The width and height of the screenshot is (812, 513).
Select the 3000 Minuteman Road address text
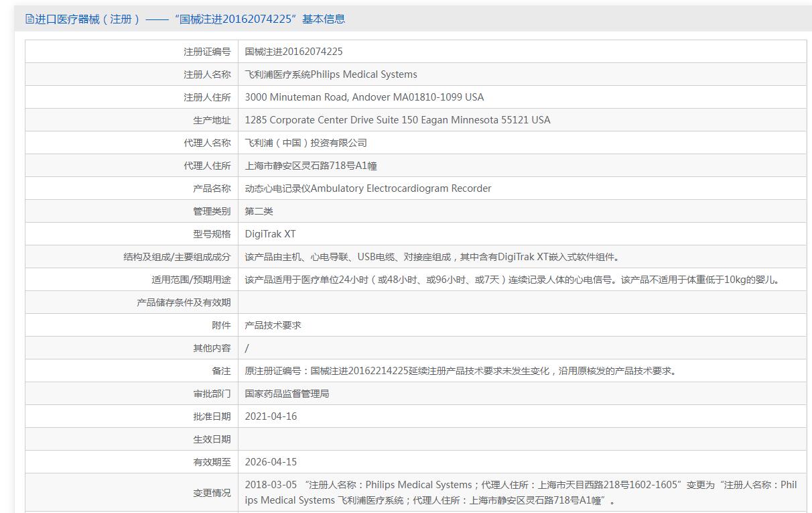[x=364, y=97]
